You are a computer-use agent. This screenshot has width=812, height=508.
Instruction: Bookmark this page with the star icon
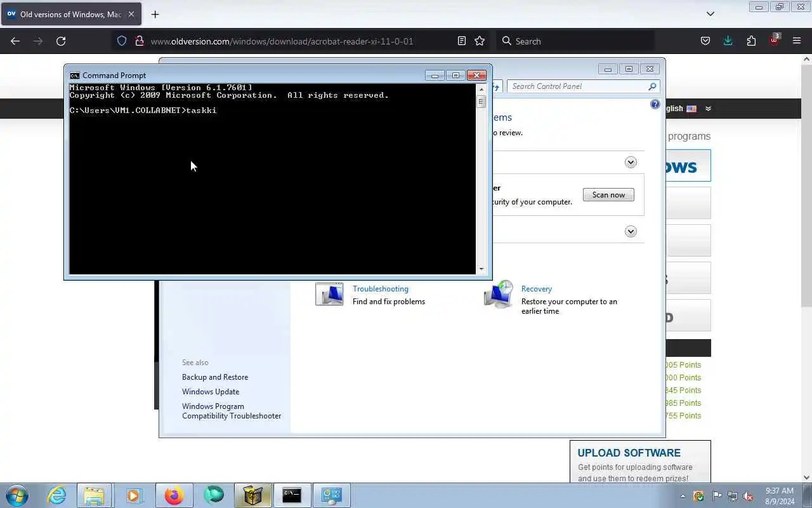480,41
